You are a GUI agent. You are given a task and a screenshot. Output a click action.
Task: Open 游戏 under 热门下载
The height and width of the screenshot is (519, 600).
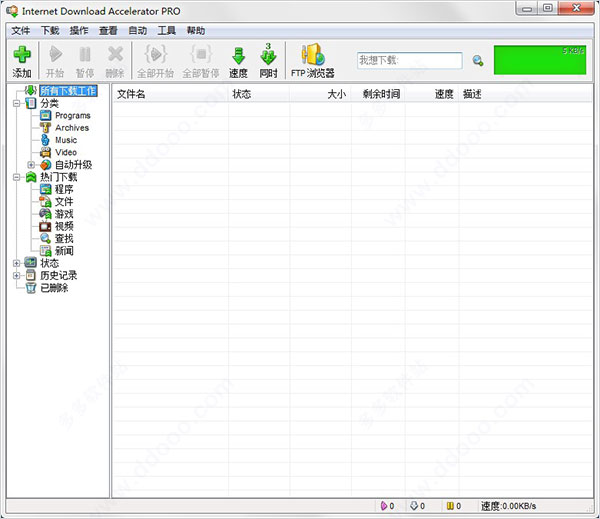(64, 214)
